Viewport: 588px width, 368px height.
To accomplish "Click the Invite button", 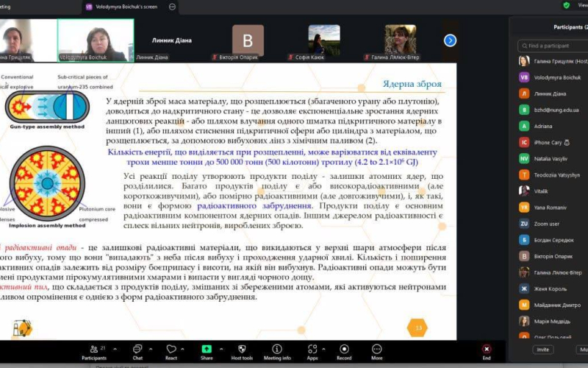I will pyautogui.click(x=543, y=350).
